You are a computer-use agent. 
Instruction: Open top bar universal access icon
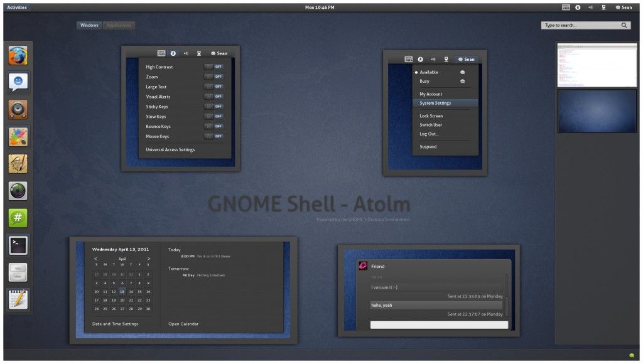click(578, 8)
